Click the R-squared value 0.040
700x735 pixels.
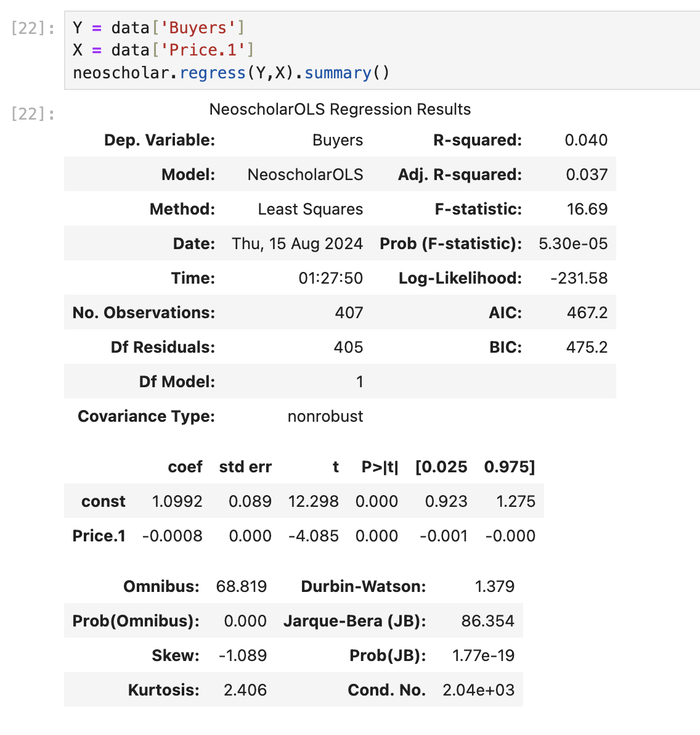[585, 140]
